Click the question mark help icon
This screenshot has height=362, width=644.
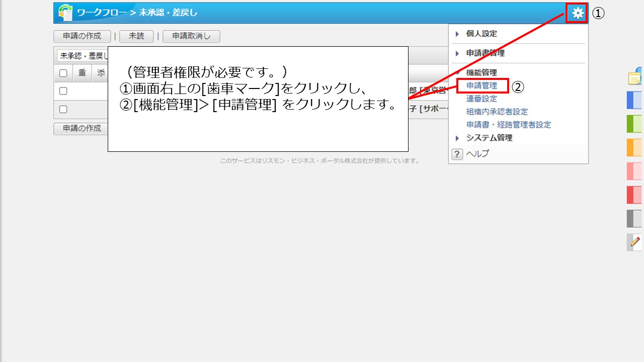(457, 154)
